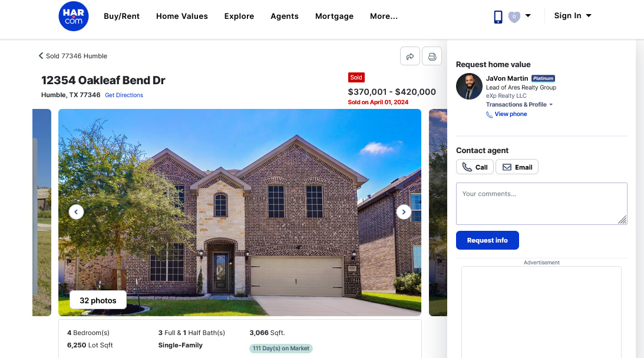Click the favorites heart icon
644x358 pixels.
(x=514, y=17)
